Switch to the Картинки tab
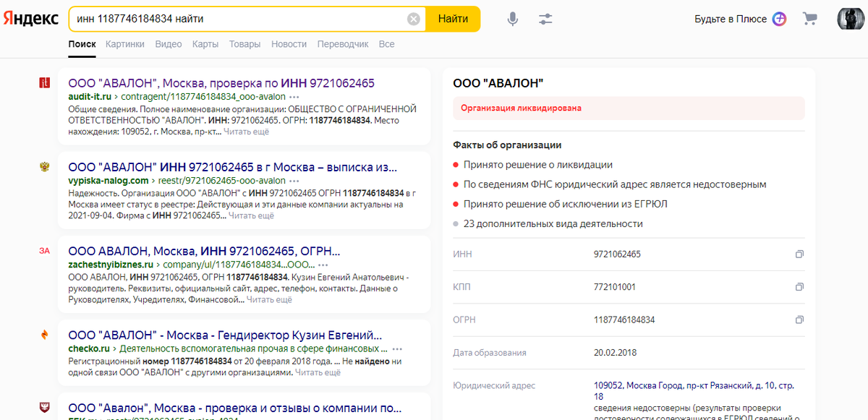This screenshot has width=868, height=420. [x=125, y=44]
